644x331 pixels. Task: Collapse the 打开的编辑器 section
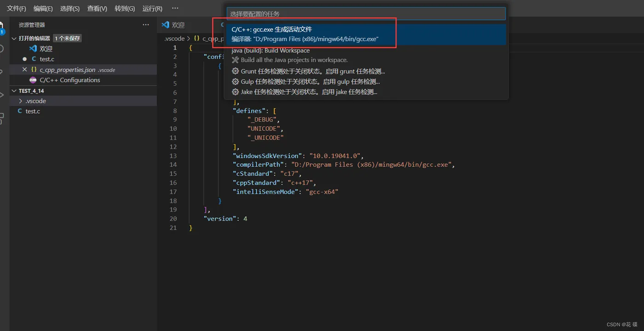14,39
